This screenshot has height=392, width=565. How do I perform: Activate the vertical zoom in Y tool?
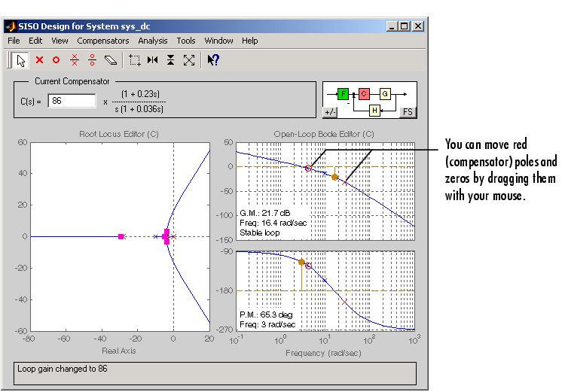coord(171,59)
